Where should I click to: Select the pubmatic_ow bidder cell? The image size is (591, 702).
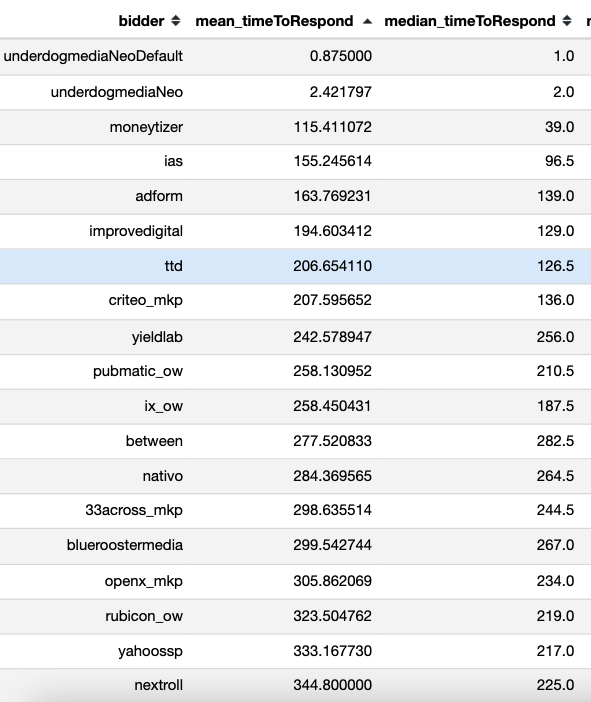coord(138,372)
